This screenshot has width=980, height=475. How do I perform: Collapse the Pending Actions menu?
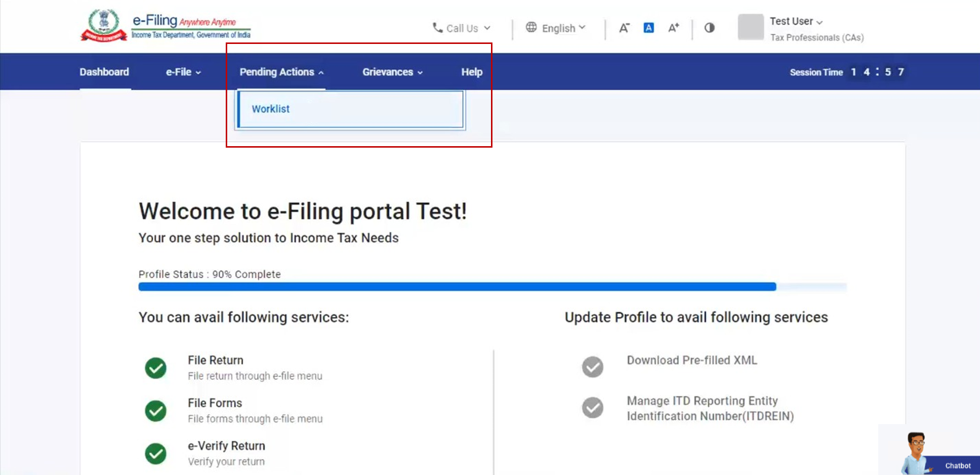click(281, 72)
